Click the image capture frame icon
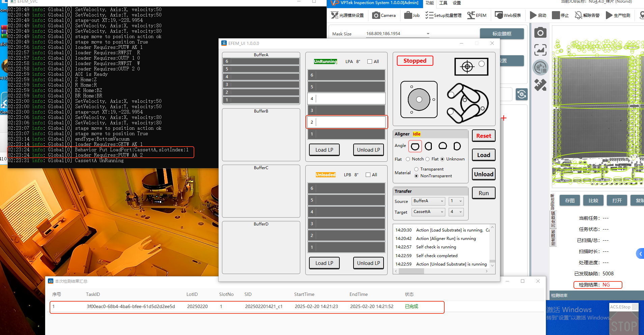This screenshot has width=644, height=335. [x=540, y=50]
